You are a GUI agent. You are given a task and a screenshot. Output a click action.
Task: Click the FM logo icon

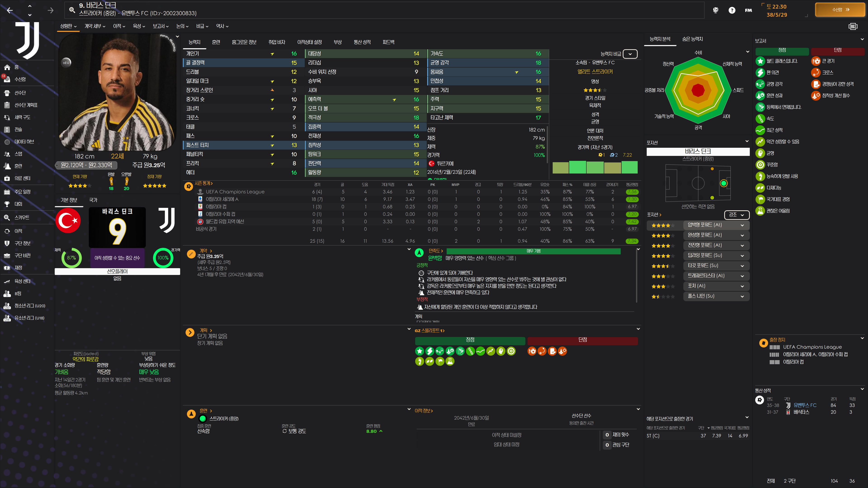coord(748,10)
